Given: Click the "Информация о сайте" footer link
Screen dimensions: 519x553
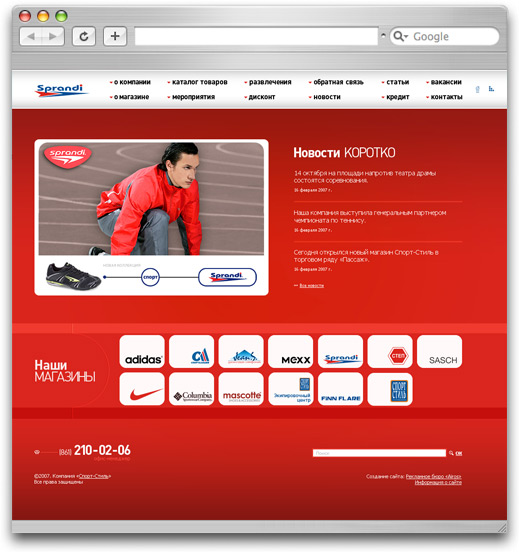Looking at the screenshot, I should tap(438, 482).
